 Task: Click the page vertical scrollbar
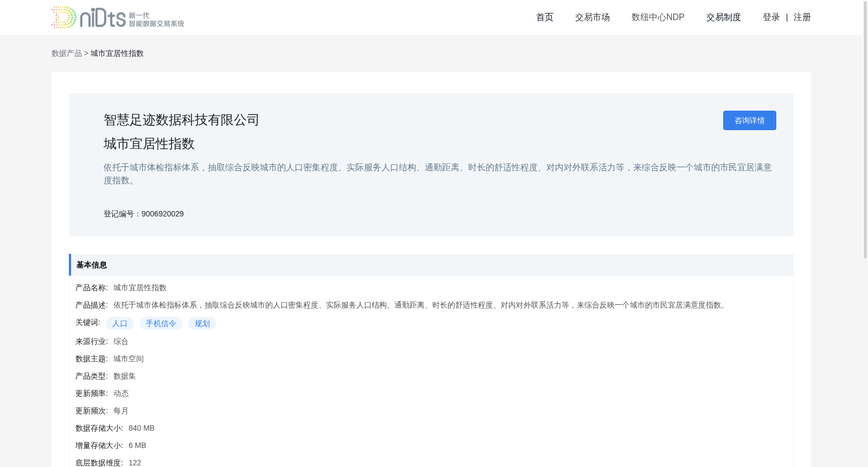tap(865, 130)
